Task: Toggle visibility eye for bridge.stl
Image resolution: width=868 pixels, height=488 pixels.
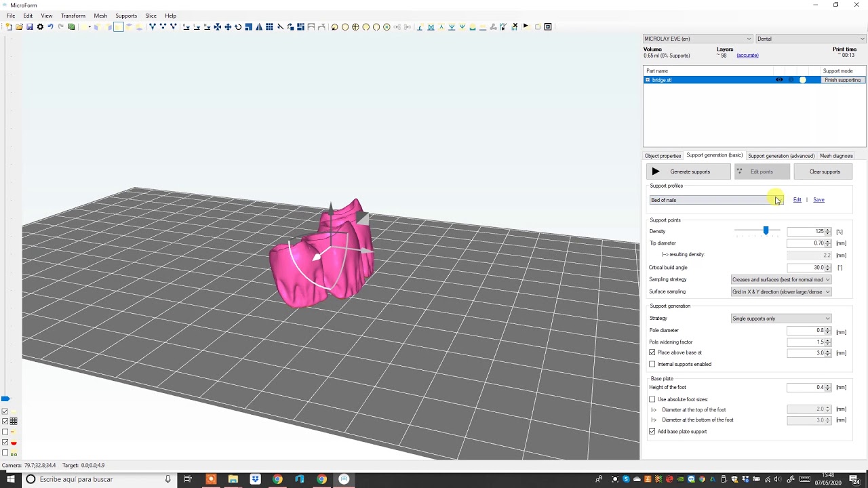Action: click(x=779, y=80)
